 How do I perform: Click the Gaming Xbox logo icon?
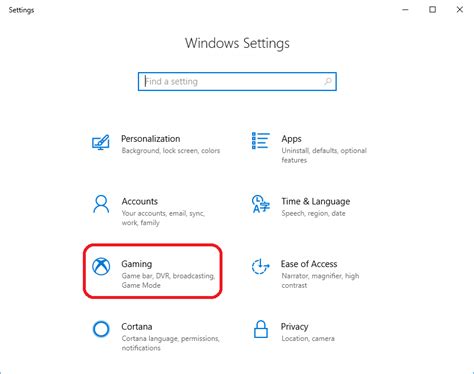(101, 266)
